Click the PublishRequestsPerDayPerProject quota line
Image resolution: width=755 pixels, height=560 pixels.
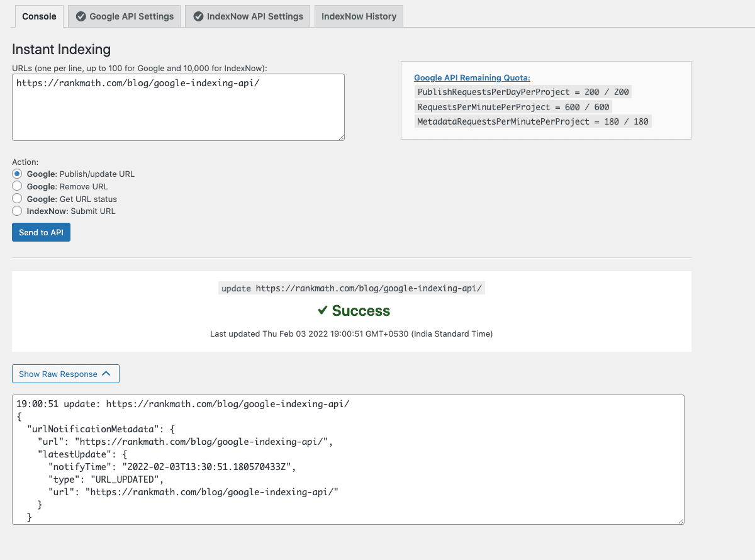(x=523, y=92)
